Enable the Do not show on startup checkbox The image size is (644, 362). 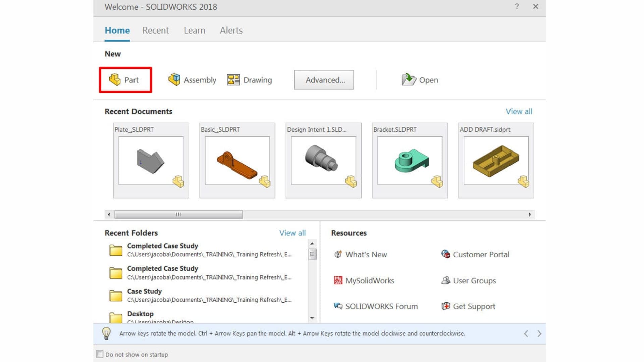coord(99,354)
